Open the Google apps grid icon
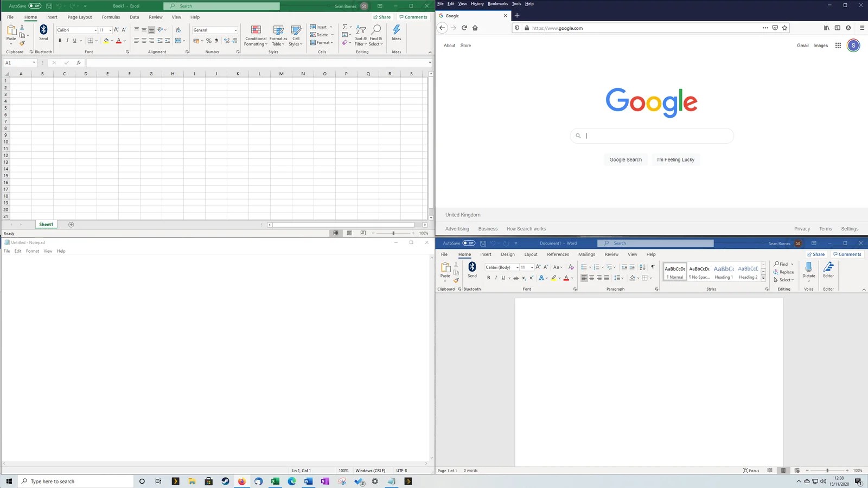This screenshot has height=488, width=868. (x=838, y=46)
